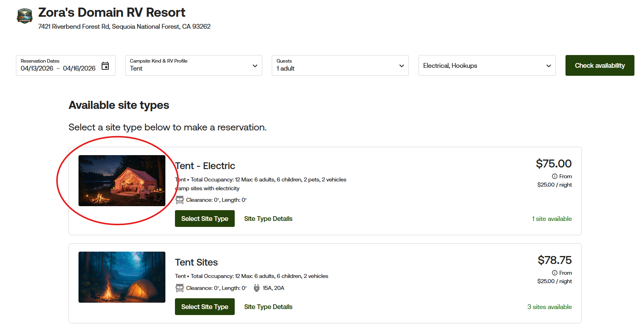
Task: Click the Tent - Electric glowing tent photo
Action: point(122,181)
